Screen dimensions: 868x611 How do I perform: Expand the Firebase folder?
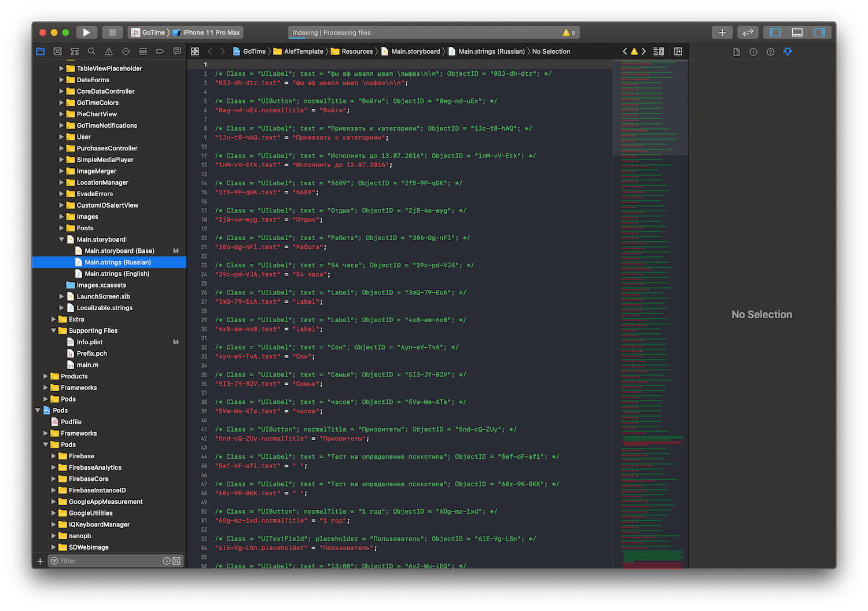pyautogui.click(x=54, y=456)
